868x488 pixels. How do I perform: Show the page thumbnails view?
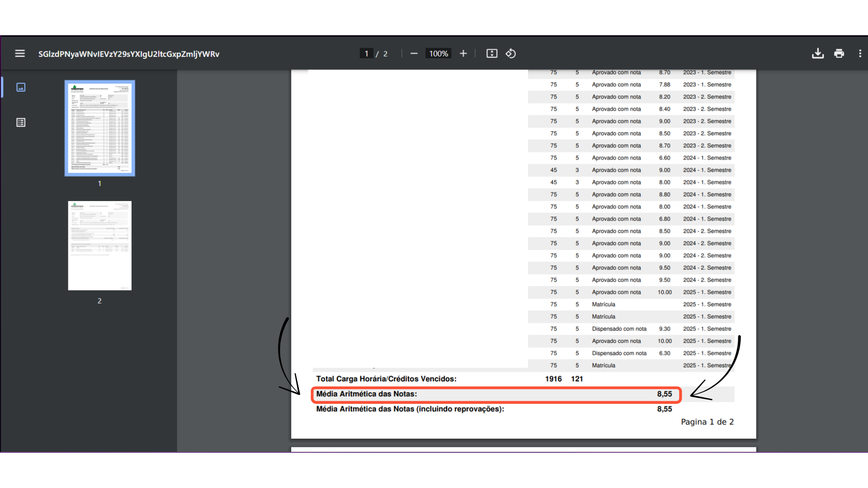(21, 87)
